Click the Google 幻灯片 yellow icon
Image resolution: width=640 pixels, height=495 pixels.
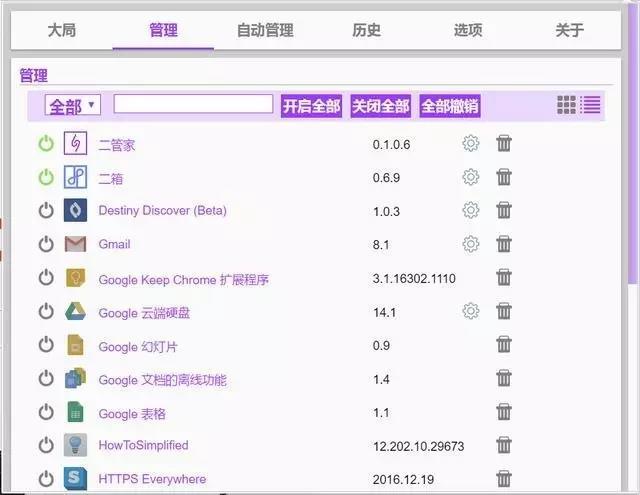(76, 345)
